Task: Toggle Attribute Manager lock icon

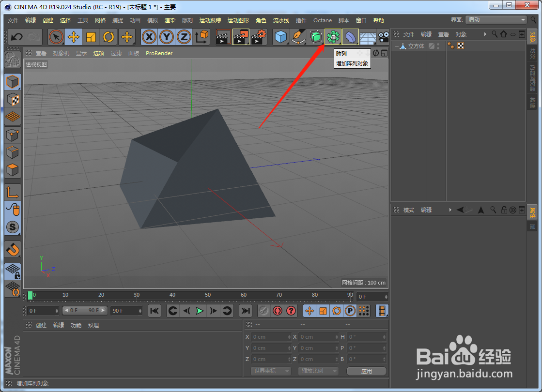Action: [x=504, y=210]
